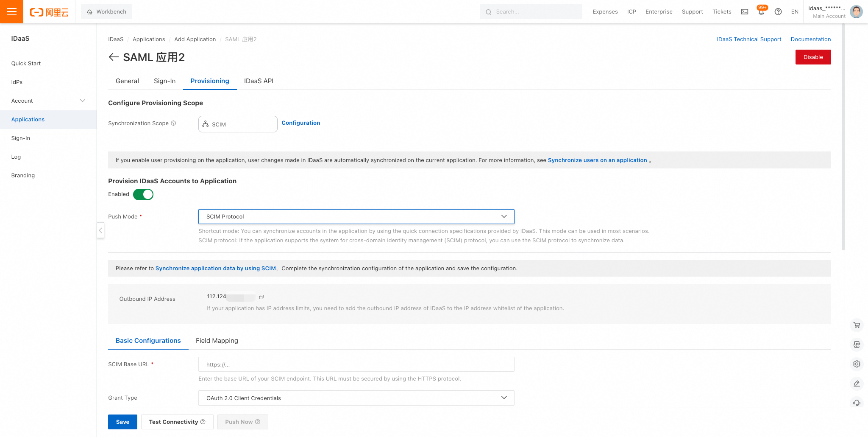Screen dimensions: 868x437
Task: Open the Cloud Shell terminal icon
Action: click(744, 12)
